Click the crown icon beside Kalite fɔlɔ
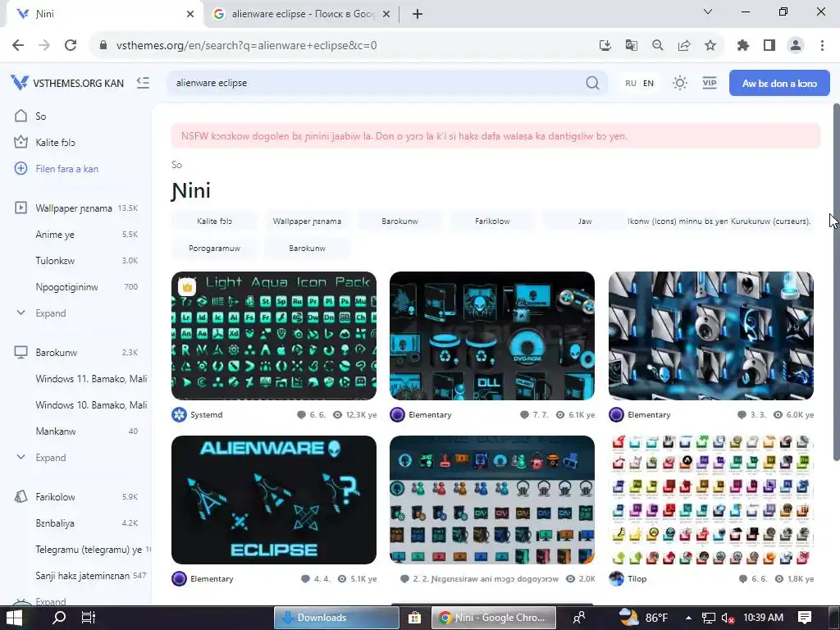 21,142
